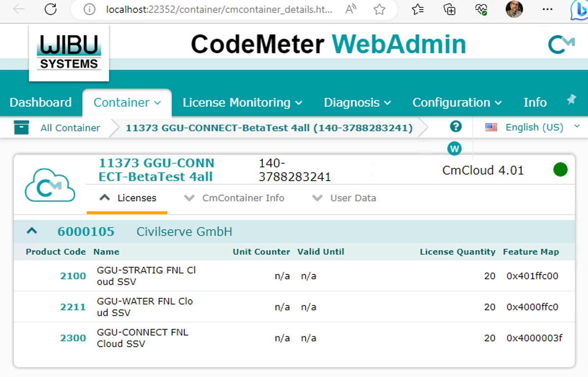Screen dimensions: 588x377
Task: Click the favorites star in address bar
Action: pos(379,9)
